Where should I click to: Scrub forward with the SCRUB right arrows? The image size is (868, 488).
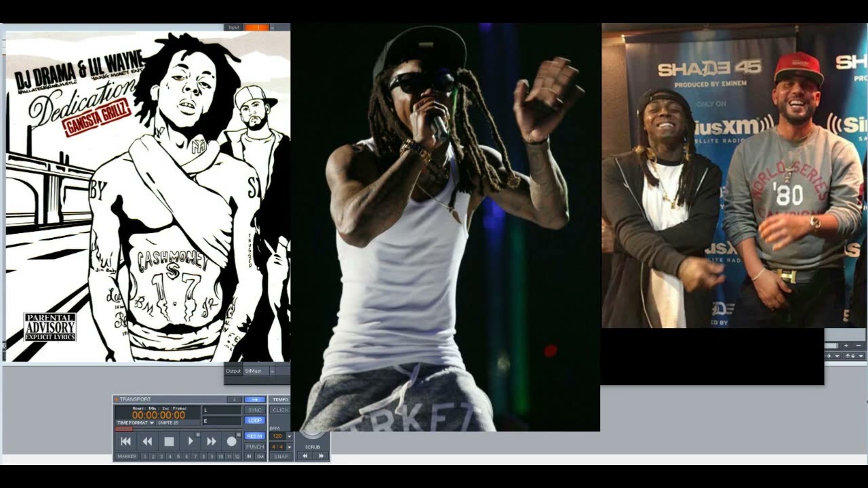(321, 456)
